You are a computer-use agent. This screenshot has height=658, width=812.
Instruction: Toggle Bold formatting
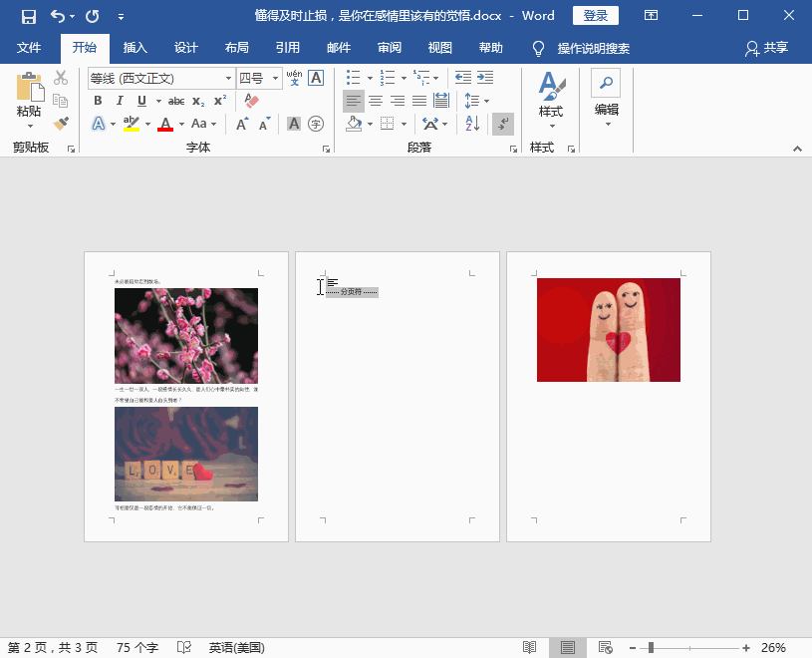tap(98, 101)
